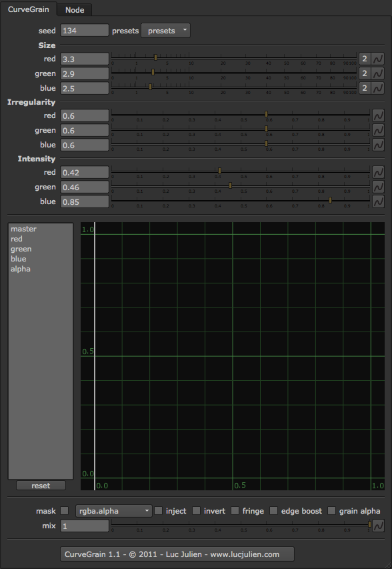
Task: Open animation menu for Intensity blue
Action: [378, 201]
